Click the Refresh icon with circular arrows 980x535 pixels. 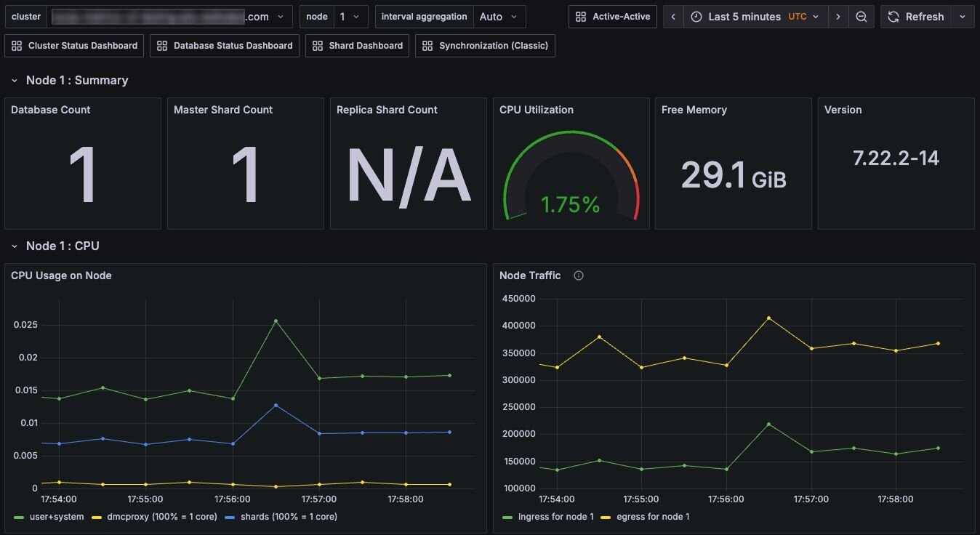pyautogui.click(x=893, y=16)
